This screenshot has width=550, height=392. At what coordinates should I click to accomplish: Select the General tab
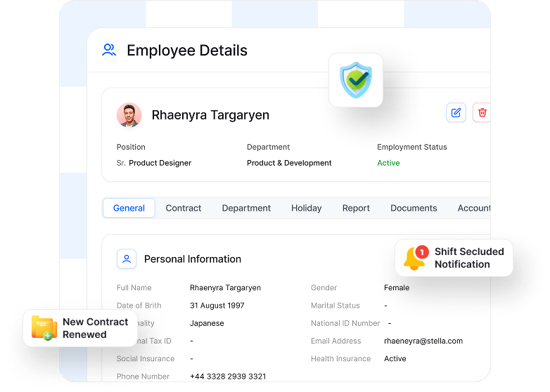click(x=129, y=208)
